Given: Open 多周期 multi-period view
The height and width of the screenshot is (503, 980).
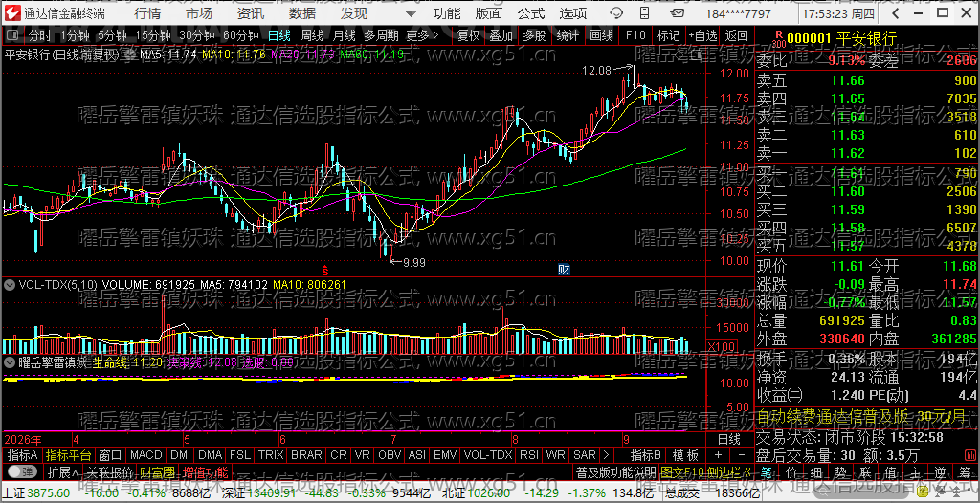Looking at the screenshot, I should (382, 36).
